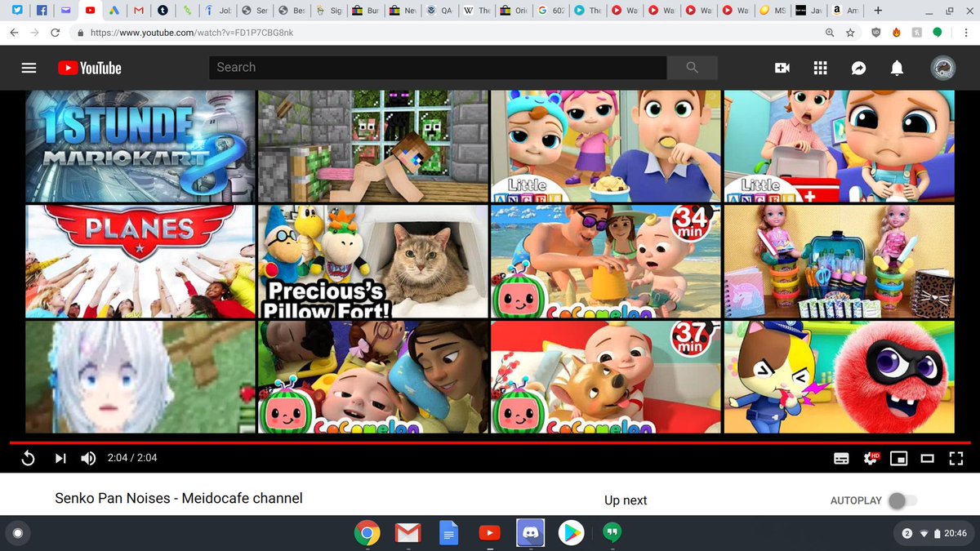Image resolution: width=980 pixels, height=551 pixels.
Task: Click the YouTube search magnifier button
Action: 693,68
